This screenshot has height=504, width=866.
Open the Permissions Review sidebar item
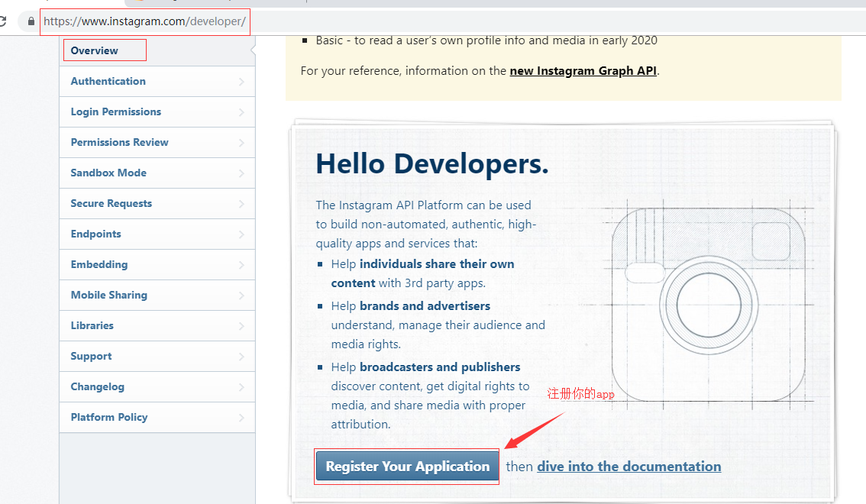pos(157,143)
